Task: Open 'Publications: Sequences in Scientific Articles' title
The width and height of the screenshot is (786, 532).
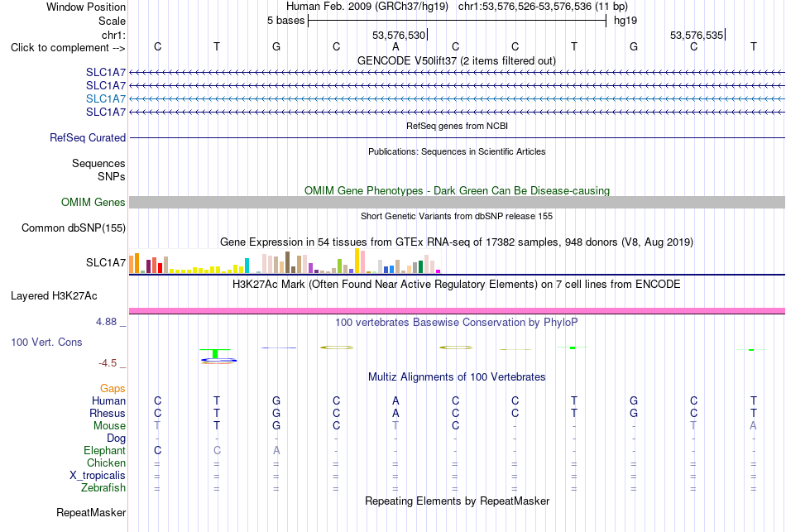Action: click(457, 151)
